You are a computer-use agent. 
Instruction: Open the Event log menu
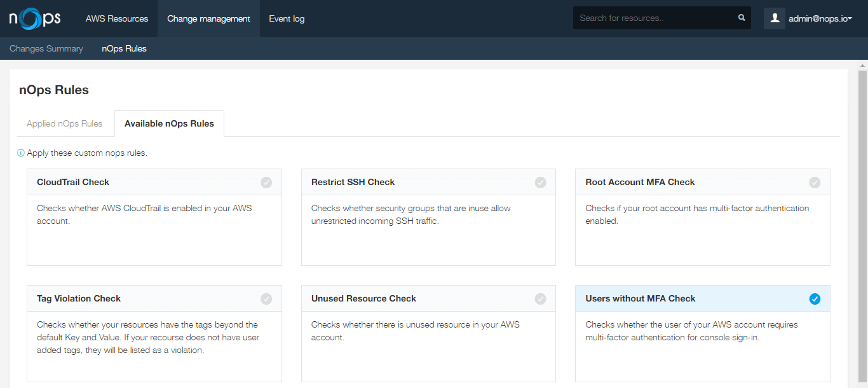(287, 18)
